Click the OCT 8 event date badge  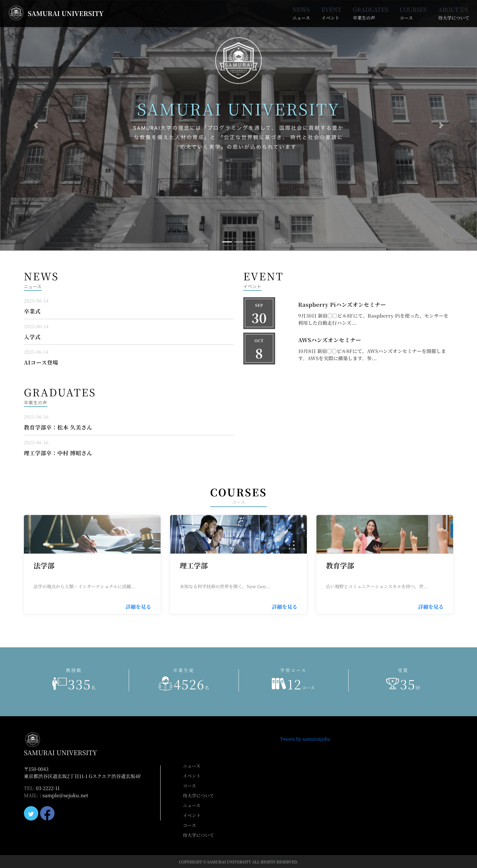coord(259,348)
